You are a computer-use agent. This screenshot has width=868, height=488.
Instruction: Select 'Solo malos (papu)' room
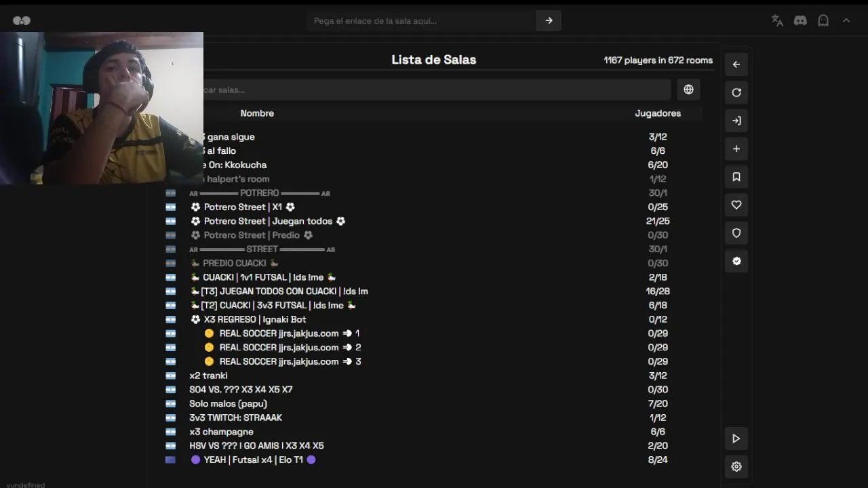pos(434,403)
